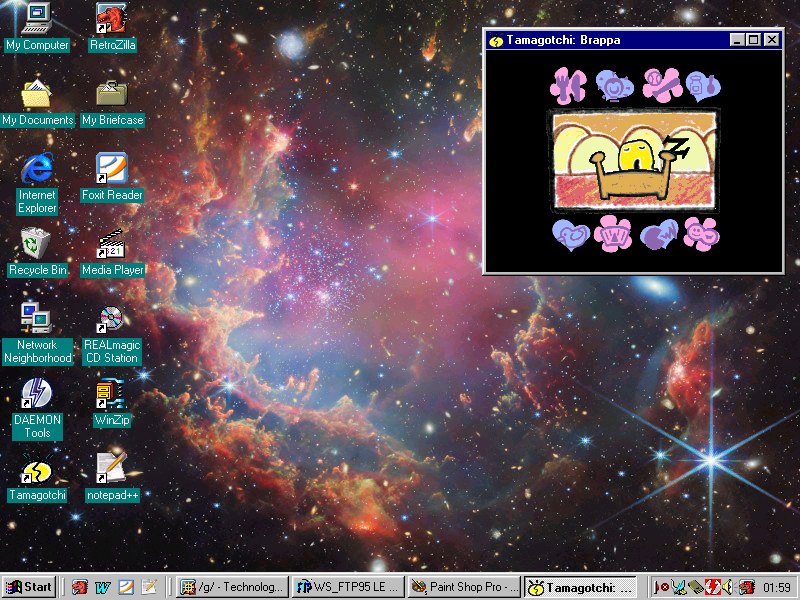Click the system clock showing 01:59
The image size is (800, 600).
pyautogui.click(x=777, y=587)
